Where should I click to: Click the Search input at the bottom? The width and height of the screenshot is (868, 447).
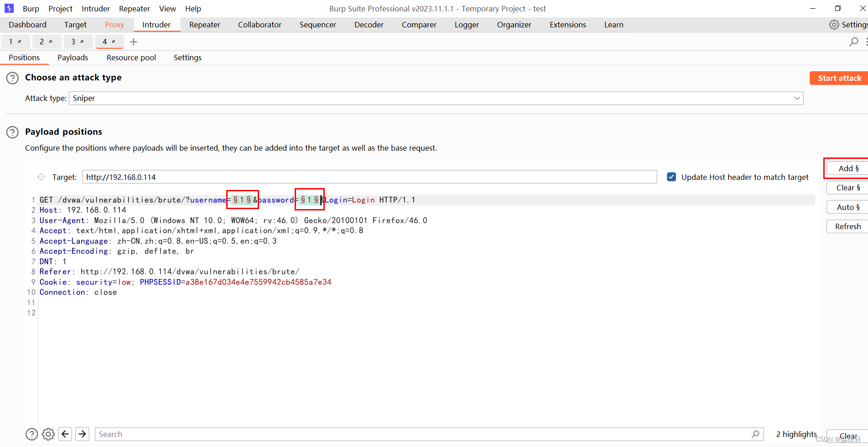point(429,434)
